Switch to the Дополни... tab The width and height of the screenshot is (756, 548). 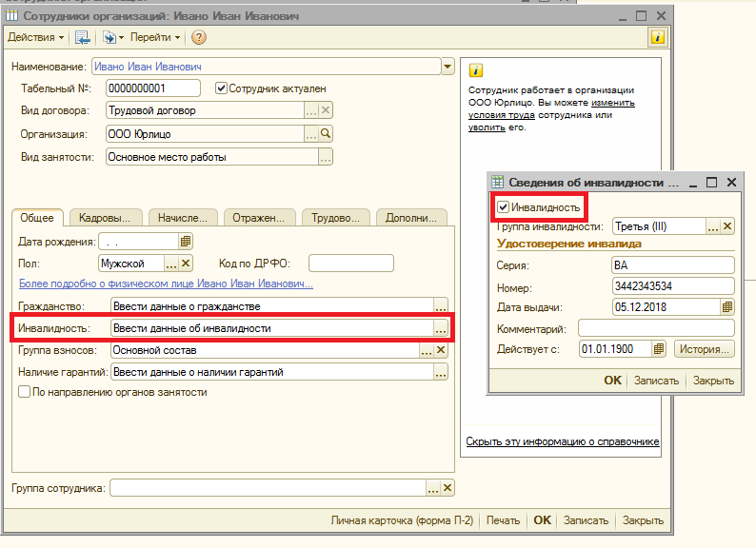pyautogui.click(x=411, y=218)
